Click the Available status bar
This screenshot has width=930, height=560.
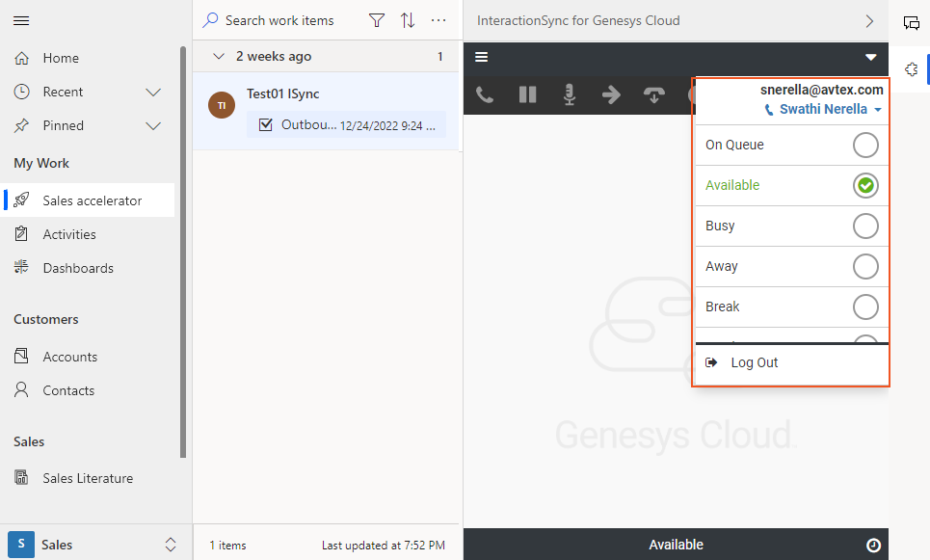click(676, 545)
